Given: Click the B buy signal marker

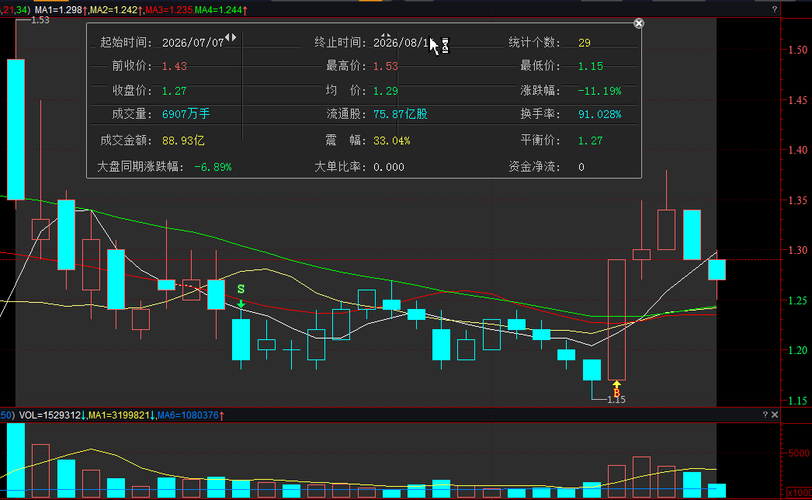Looking at the screenshot, I should tap(616, 393).
